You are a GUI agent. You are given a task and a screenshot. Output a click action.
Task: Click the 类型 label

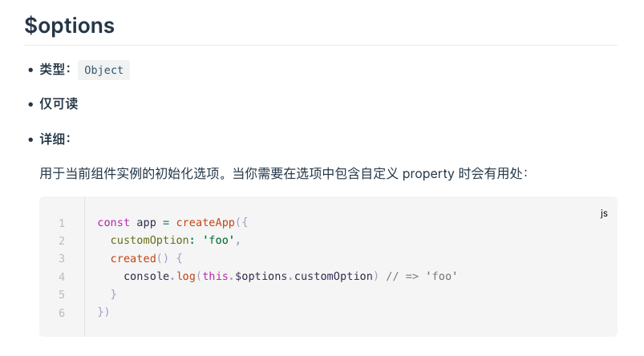pyautogui.click(x=55, y=70)
